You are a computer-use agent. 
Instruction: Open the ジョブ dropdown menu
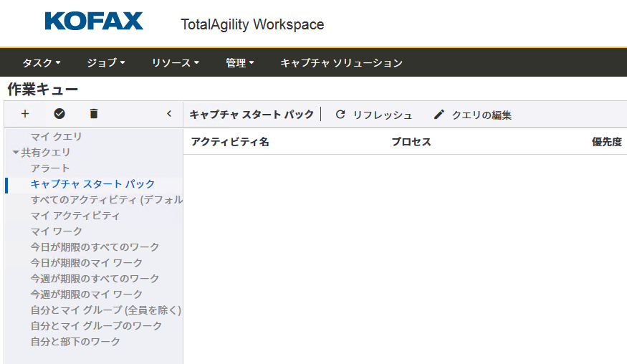click(105, 63)
